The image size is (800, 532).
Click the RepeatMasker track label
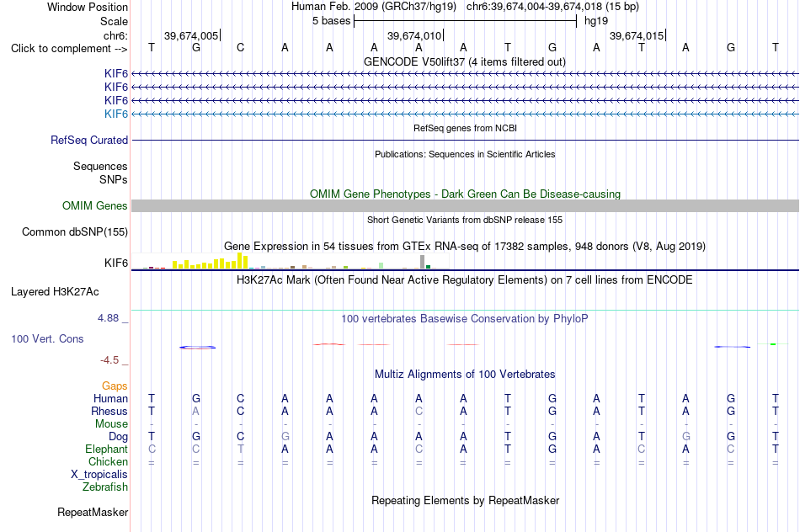(x=93, y=512)
